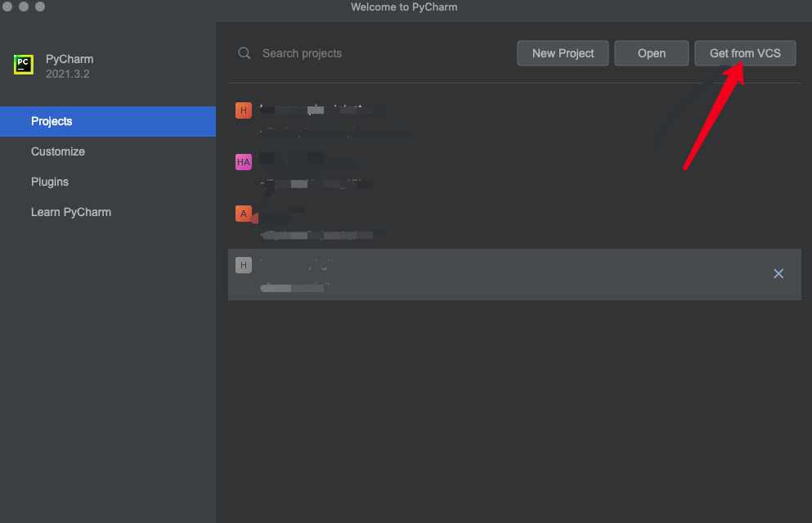Click the PyCharm application logo icon
812x523 pixels.
[x=23, y=63]
